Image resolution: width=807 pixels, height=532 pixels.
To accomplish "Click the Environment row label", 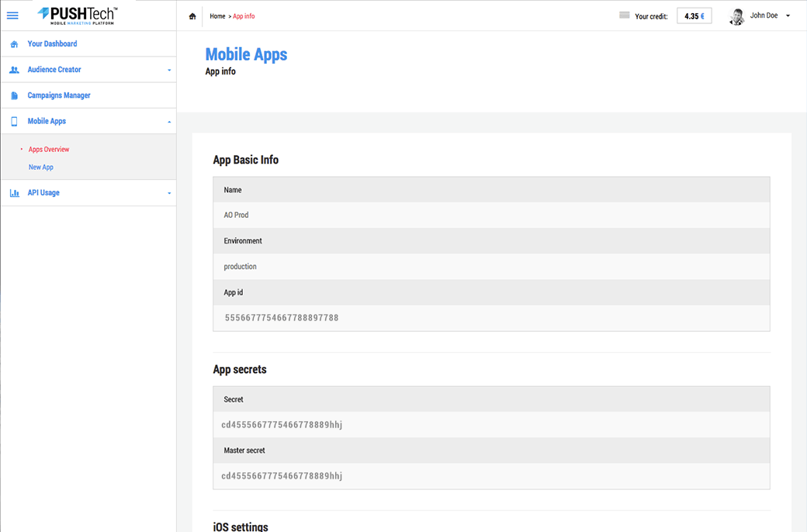I will 242,240.
